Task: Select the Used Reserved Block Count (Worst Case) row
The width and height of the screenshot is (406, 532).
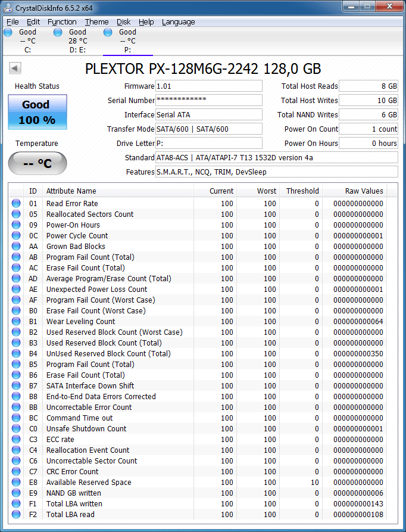Action: (198, 332)
